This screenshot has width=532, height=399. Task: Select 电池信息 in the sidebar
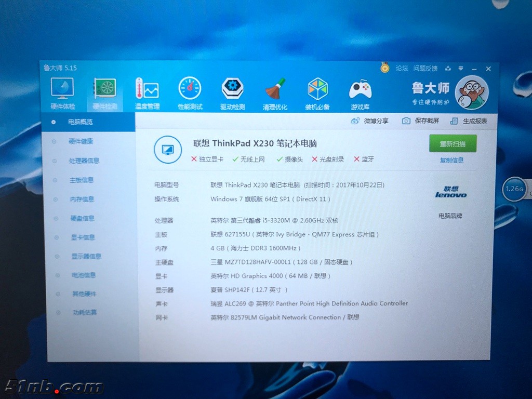coord(84,275)
